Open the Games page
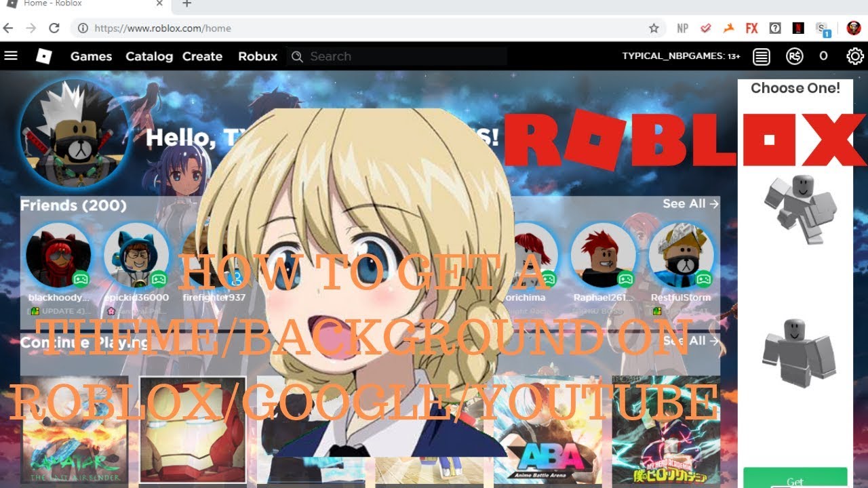Viewport: 868px width, 488px height. pyautogui.click(x=91, y=56)
